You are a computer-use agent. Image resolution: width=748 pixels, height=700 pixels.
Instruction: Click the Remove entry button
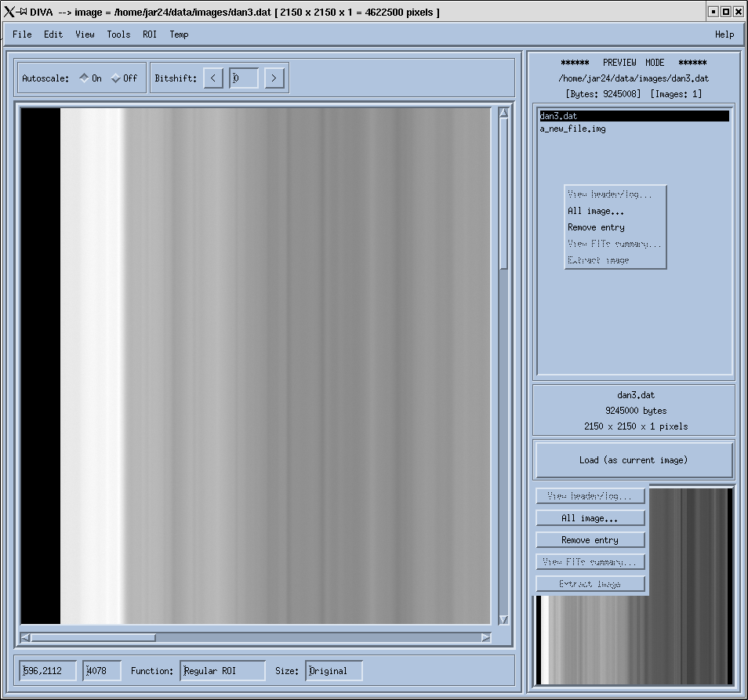click(x=590, y=540)
